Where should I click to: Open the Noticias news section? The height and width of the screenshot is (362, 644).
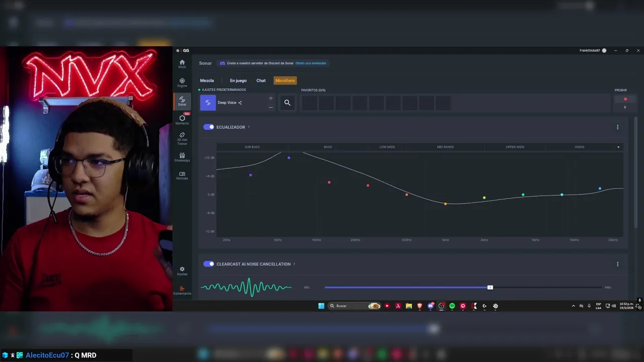coord(182,175)
